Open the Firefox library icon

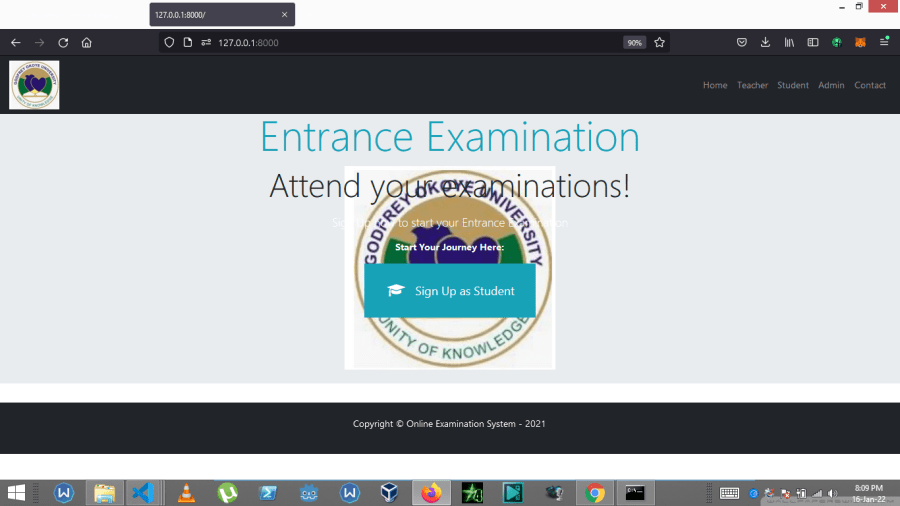(x=789, y=42)
